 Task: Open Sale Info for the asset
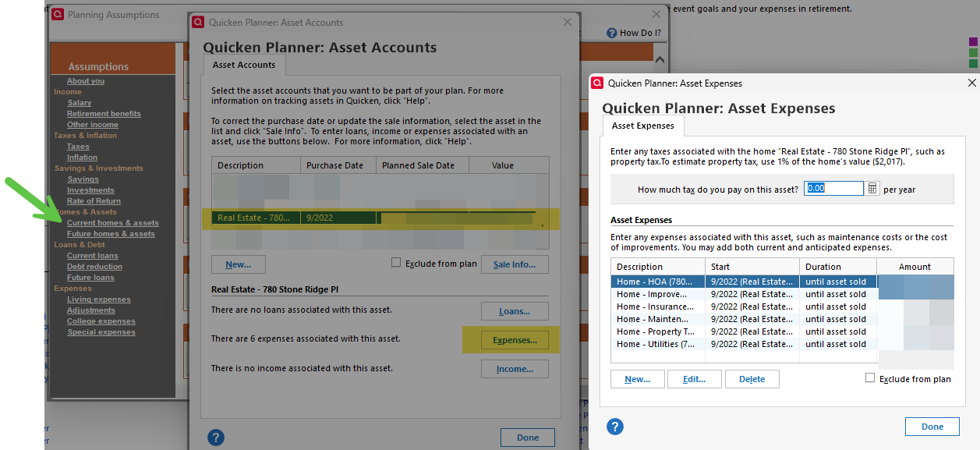click(515, 264)
